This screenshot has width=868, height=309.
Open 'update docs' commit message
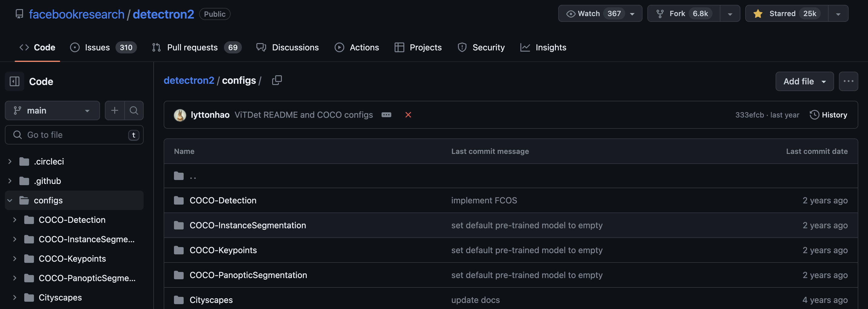(x=476, y=300)
